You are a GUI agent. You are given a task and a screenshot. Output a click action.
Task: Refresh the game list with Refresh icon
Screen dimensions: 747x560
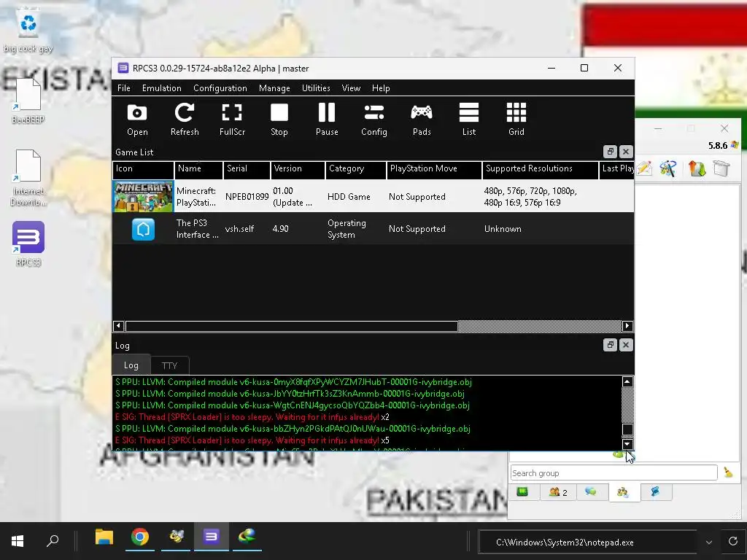tap(185, 120)
